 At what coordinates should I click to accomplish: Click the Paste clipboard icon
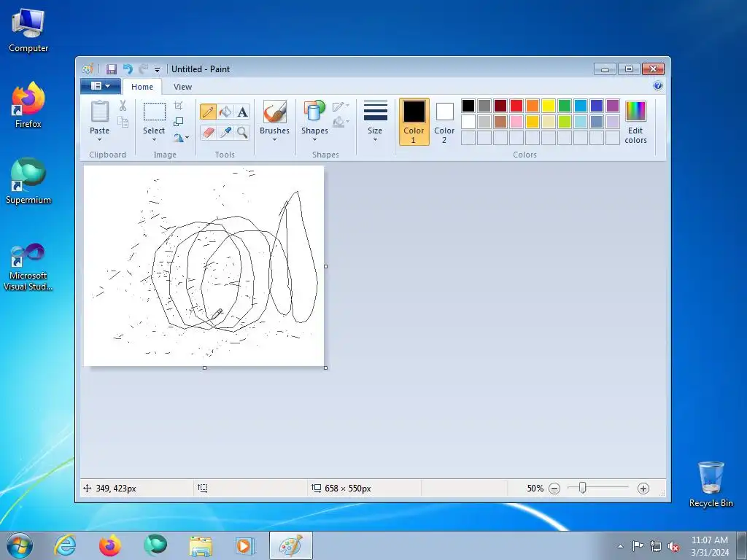click(x=99, y=112)
